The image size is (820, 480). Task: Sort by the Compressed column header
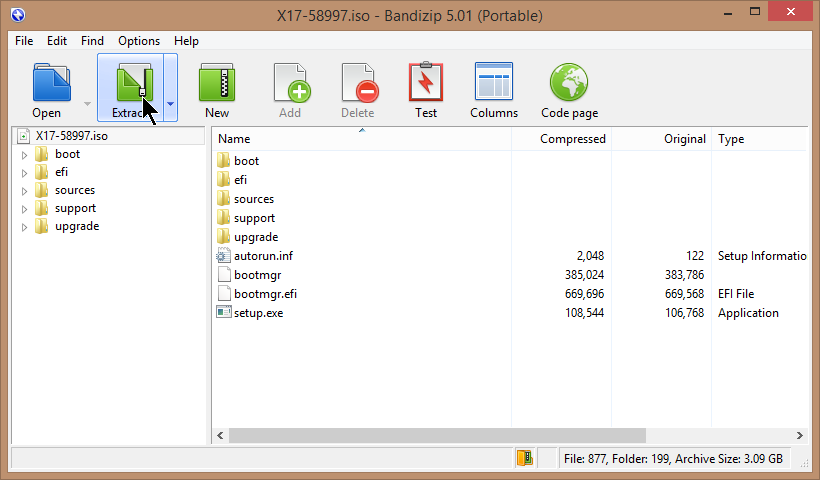[572, 139]
